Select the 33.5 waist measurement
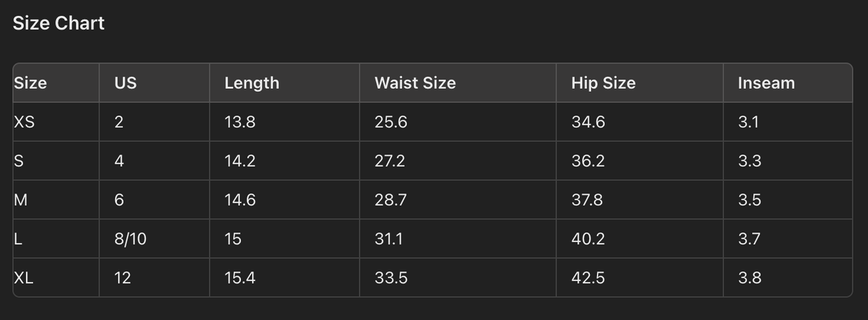 pyautogui.click(x=390, y=278)
